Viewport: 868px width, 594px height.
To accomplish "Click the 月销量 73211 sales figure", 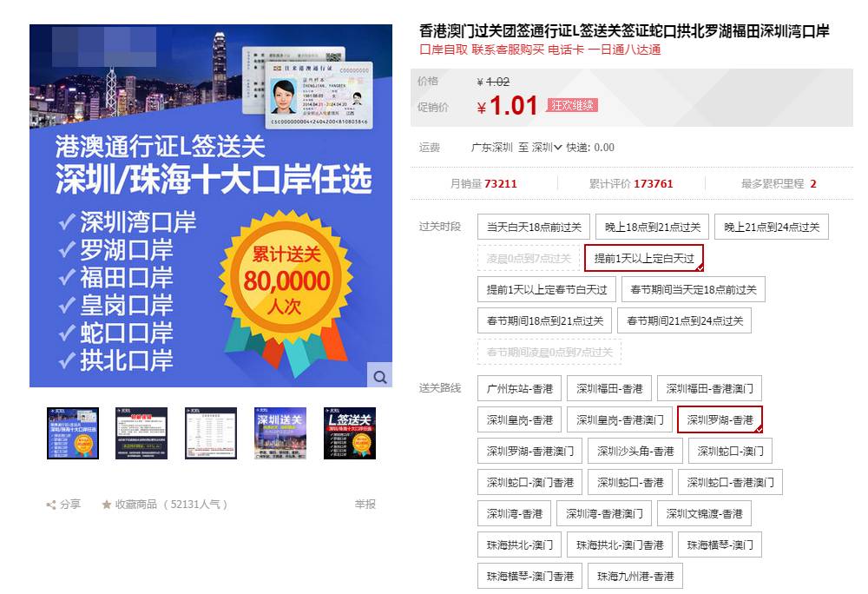I will [483, 184].
